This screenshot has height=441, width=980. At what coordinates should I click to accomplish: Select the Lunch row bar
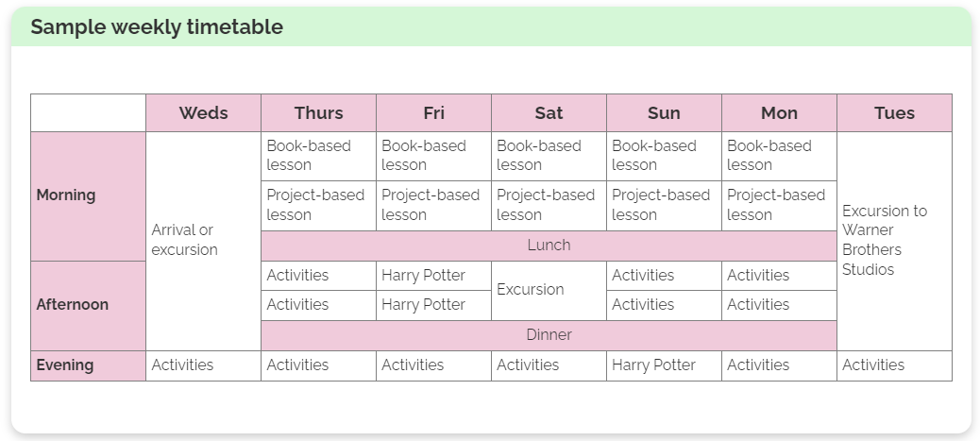pyautogui.click(x=549, y=246)
